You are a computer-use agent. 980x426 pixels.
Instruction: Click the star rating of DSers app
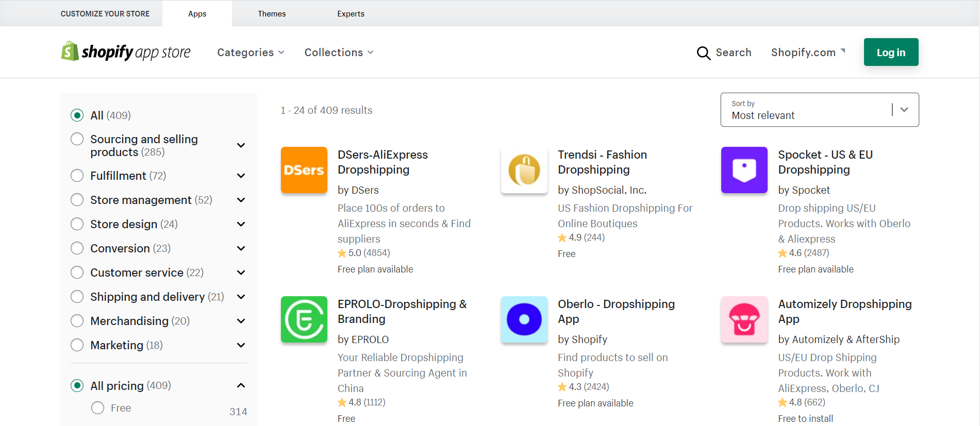[364, 253]
